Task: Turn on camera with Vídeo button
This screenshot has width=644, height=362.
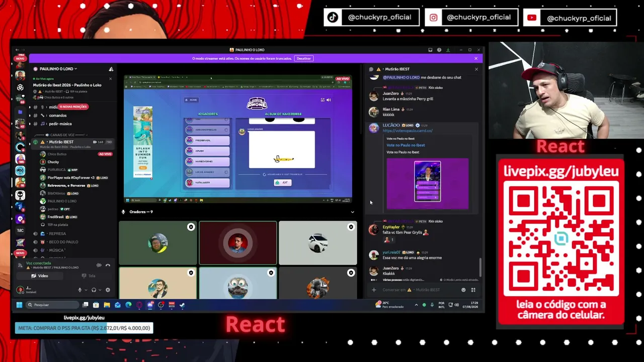Action: tap(40, 276)
